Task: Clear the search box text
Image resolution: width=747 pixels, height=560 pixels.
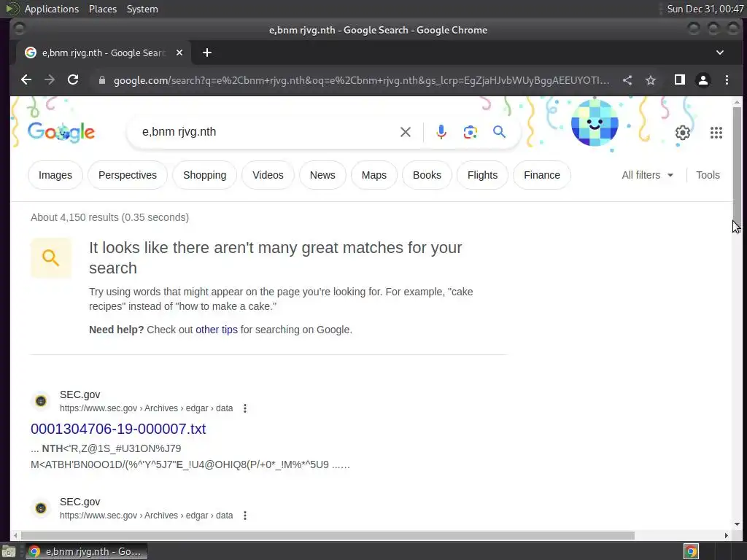Action: tap(406, 132)
